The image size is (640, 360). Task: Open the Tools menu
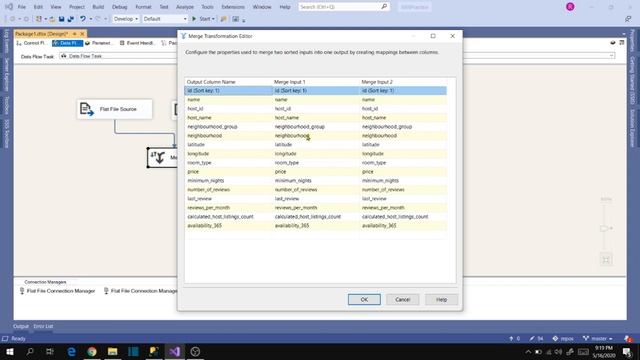tap(207, 7)
